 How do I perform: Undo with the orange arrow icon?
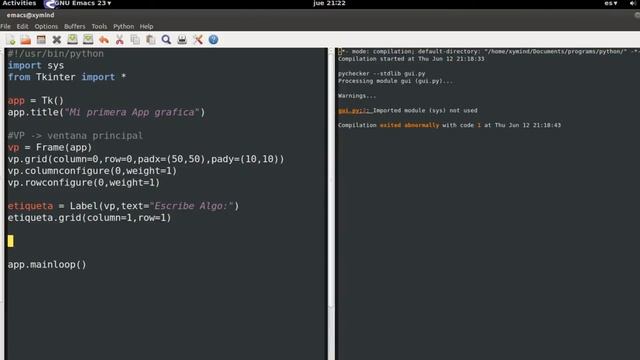[x=104, y=40]
